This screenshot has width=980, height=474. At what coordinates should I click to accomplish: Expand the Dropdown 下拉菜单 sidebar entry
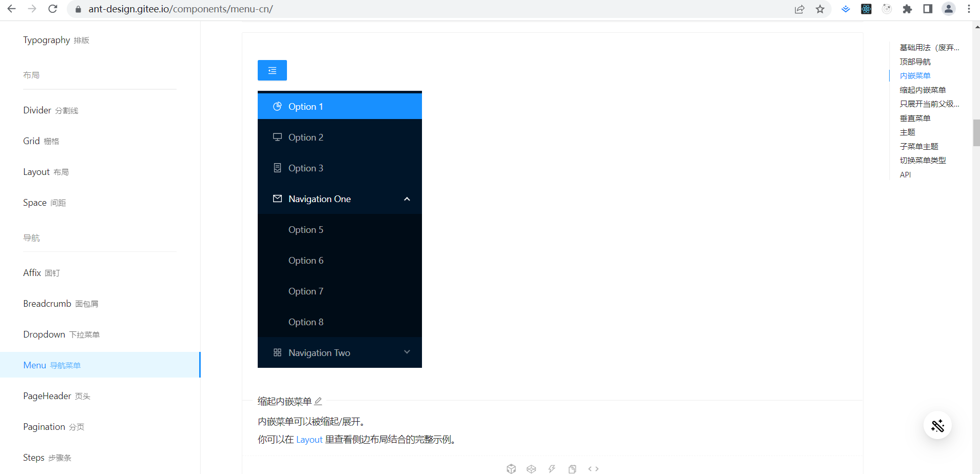[61, 334]
